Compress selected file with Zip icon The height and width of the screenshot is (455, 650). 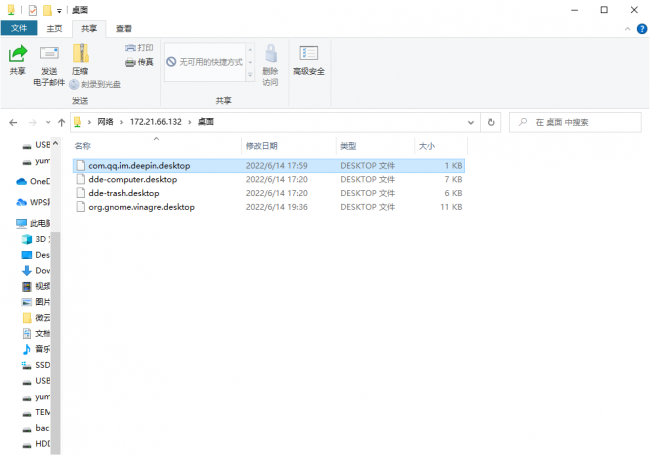pos(80,54)
